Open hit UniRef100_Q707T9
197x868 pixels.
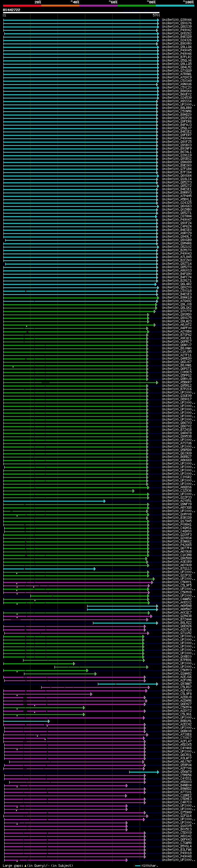pos(176,311)
